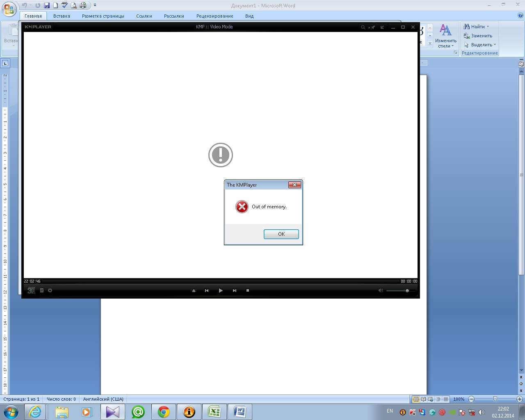Toggle KMPlayer always-on-top pin icon

pyautogui.click(x=372, y=27)
